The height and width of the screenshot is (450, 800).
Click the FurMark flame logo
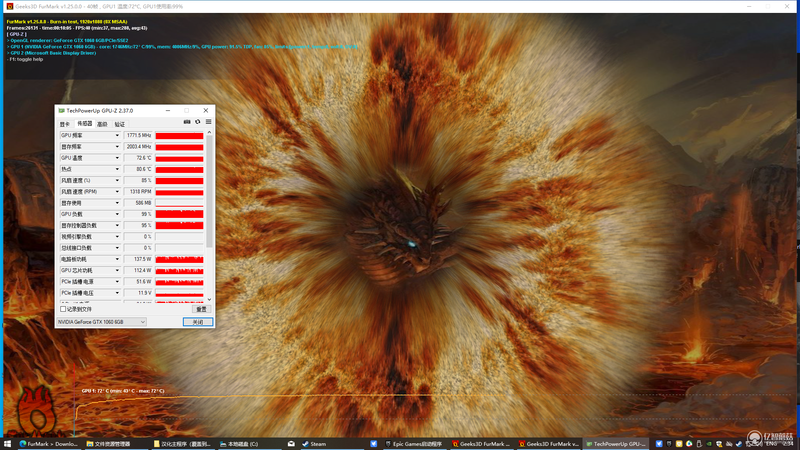(x=36, y=411)
